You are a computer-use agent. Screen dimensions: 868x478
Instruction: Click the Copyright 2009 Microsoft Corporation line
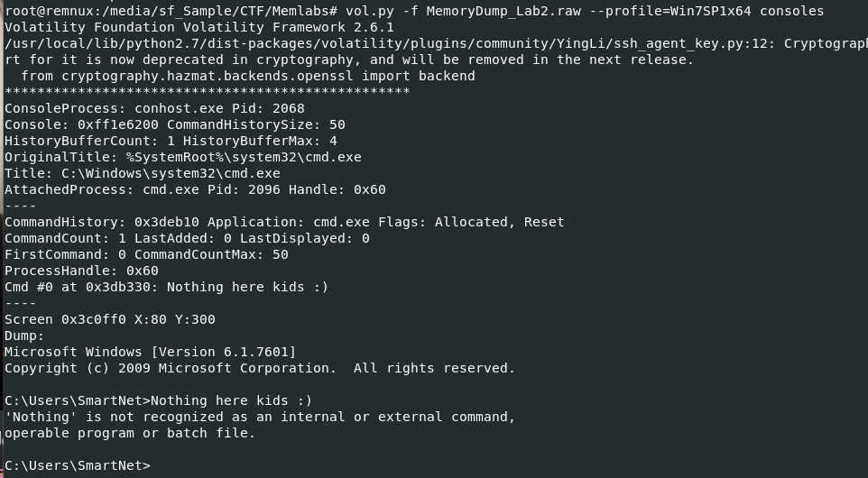coord(259,368)
